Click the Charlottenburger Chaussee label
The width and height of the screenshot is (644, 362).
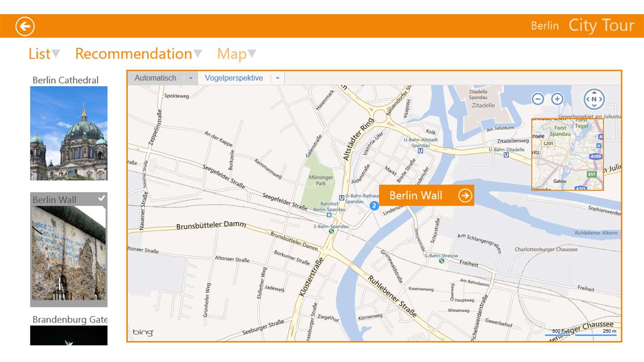coord(546,249)
